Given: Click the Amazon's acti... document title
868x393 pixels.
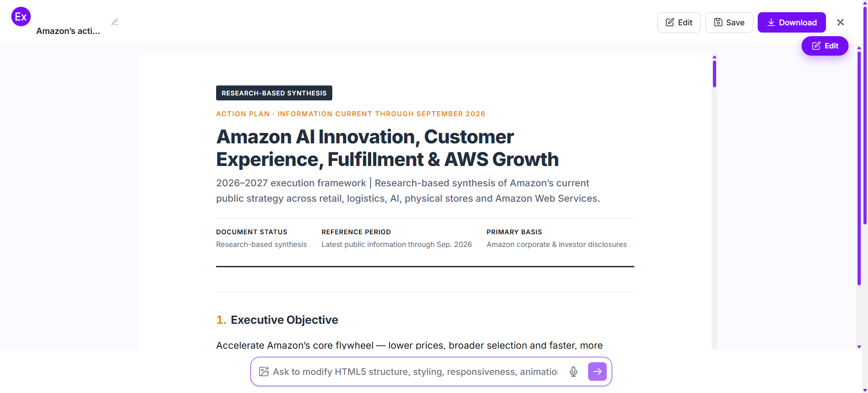Looking at the screenshot, I should 68,31.
